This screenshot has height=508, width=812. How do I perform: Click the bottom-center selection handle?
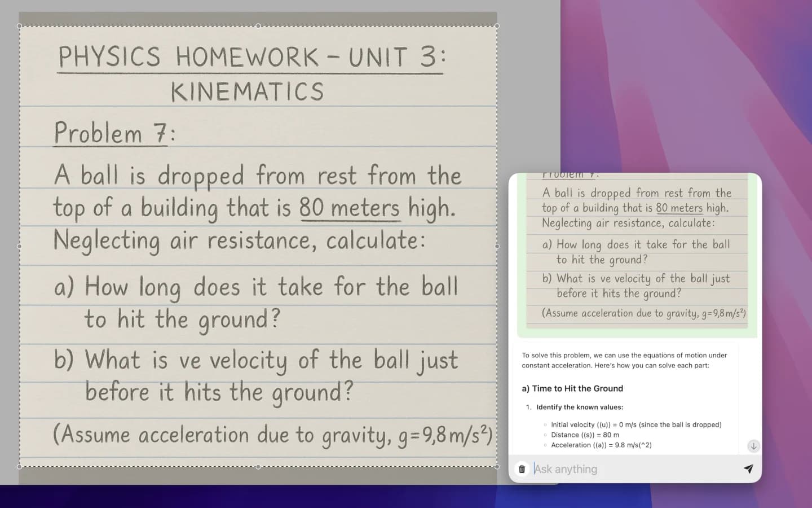pos(258,467)
